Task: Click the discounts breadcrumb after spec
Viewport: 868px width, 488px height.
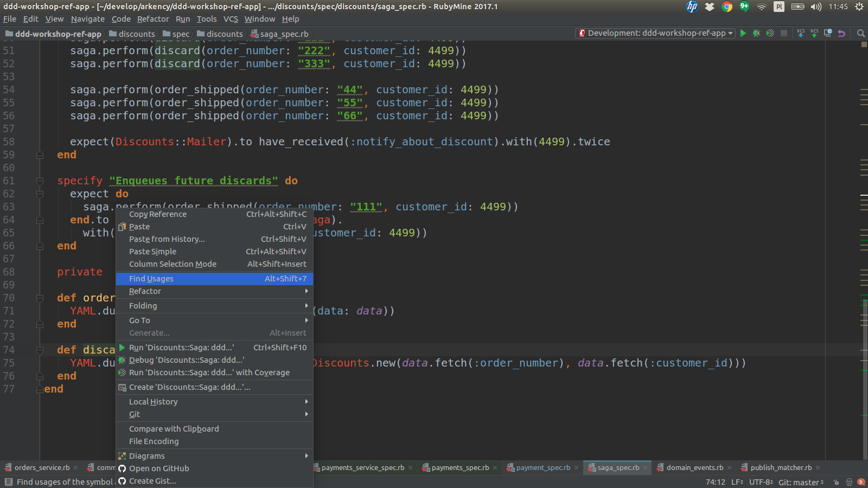Action: [x=224, y=34]
